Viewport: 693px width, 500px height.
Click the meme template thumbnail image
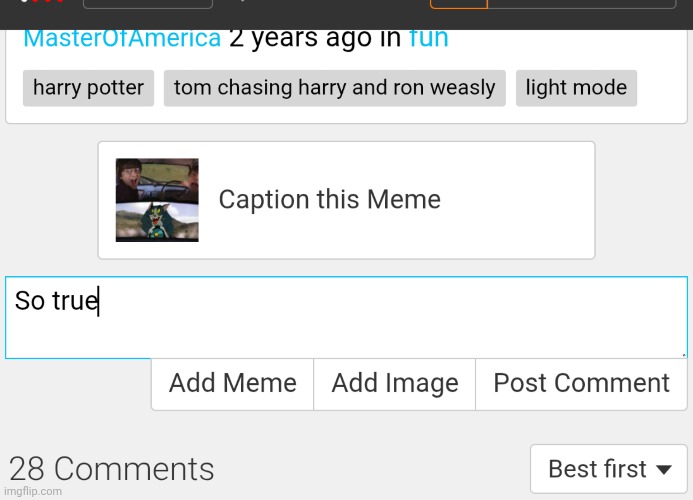(x=157, y=200)
